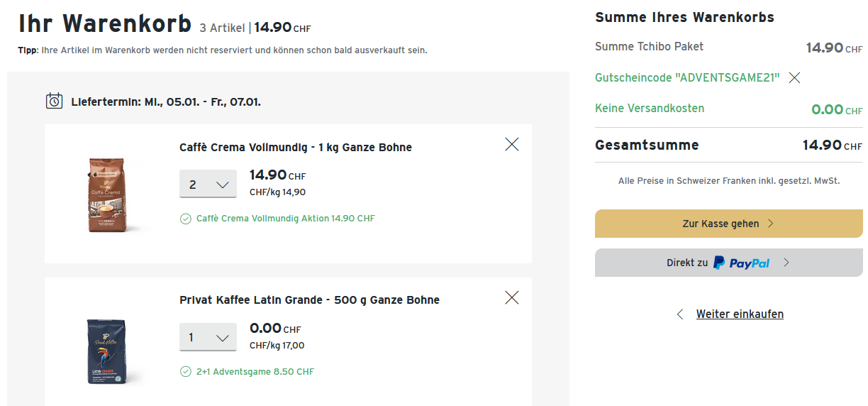Remove Caffè Crema Vollmundig from cart

[x=511, y=145]
